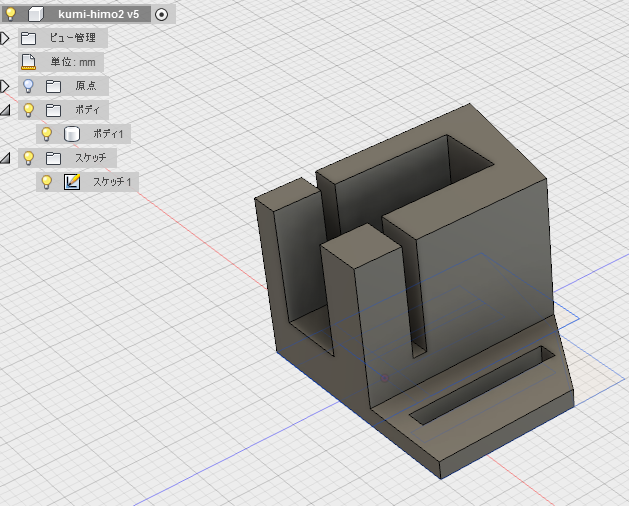Hide the スケッチ folder using its bulb
Image resolution: width=629 pixels, height=506 pixels.
(x=28, y=158)
